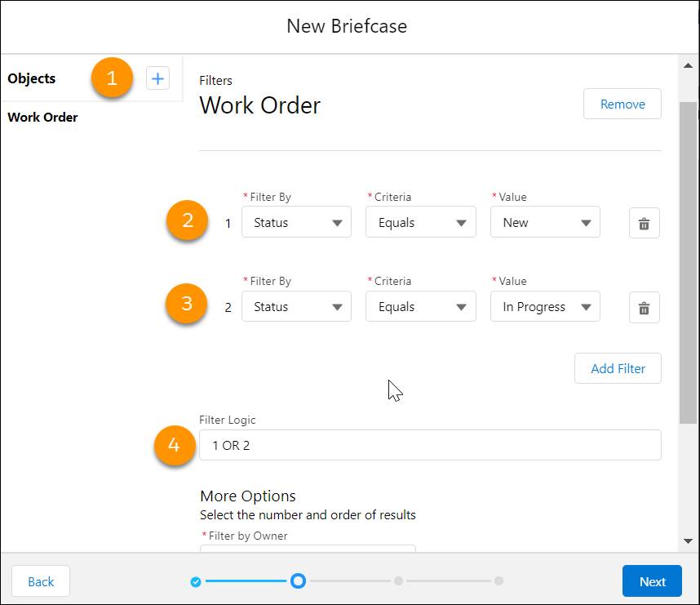Open the Value dropdown showing In Progress

[x=545, y=306]
